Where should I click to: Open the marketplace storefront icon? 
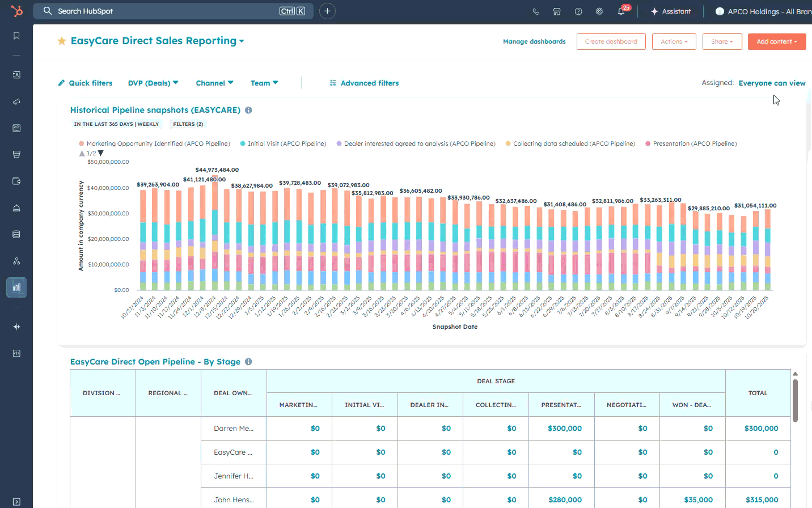click(x=557, y=11)
